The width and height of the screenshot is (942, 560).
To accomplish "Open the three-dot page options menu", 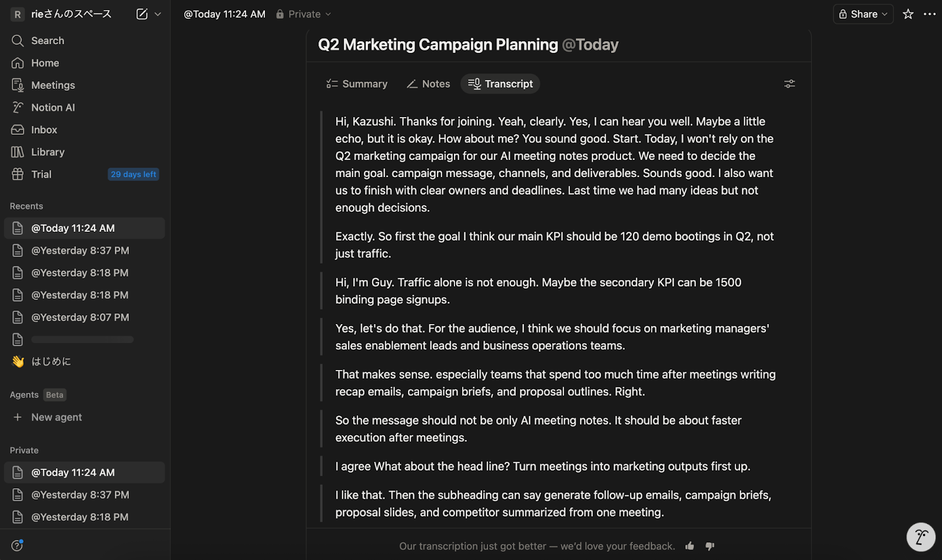I will [930, 14].
